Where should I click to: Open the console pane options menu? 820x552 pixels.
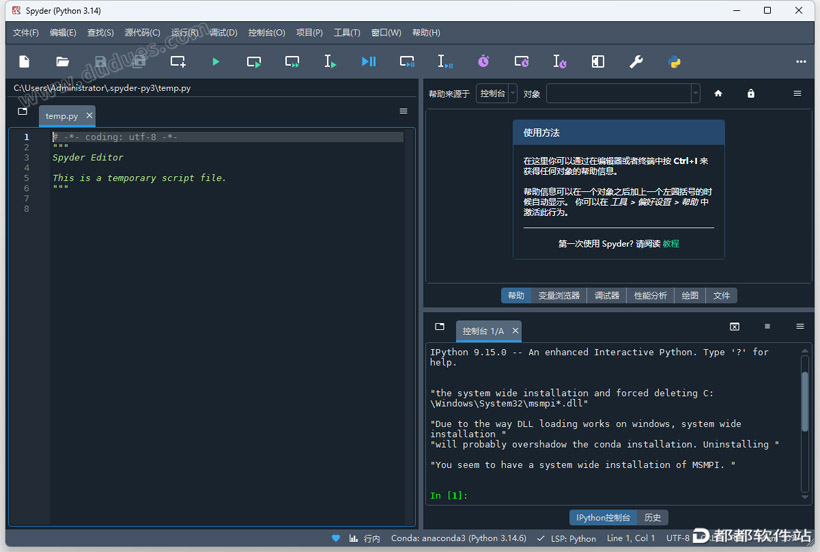(x=800, y=327)
